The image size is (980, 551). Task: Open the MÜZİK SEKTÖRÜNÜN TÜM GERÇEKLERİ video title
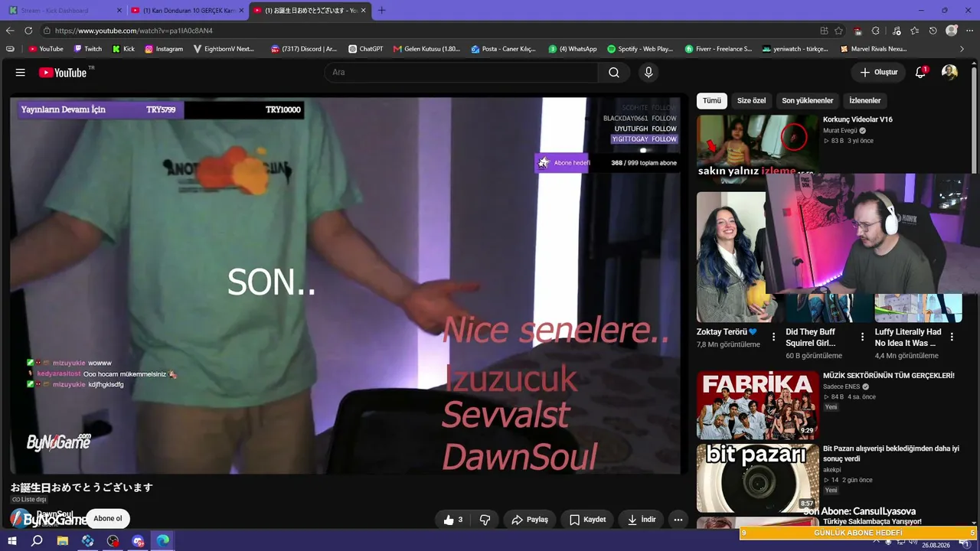tap(889, 376)
